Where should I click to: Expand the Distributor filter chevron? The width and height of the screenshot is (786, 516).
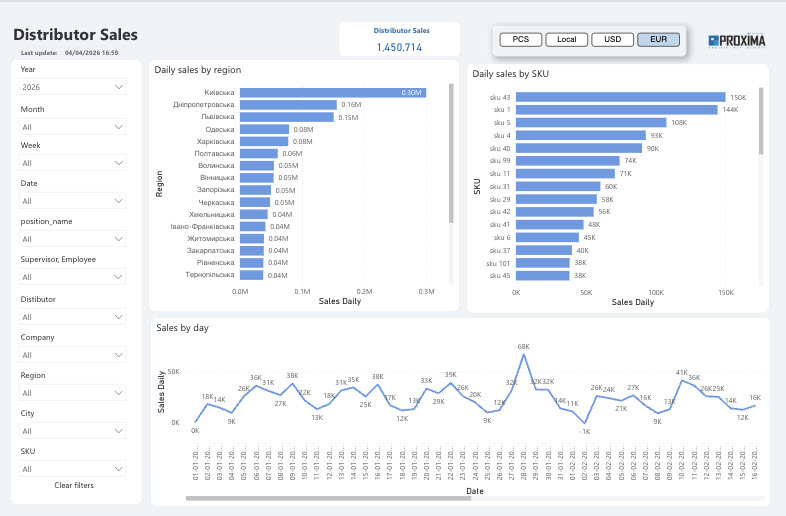pyautogui.click(x=119, y=317)
